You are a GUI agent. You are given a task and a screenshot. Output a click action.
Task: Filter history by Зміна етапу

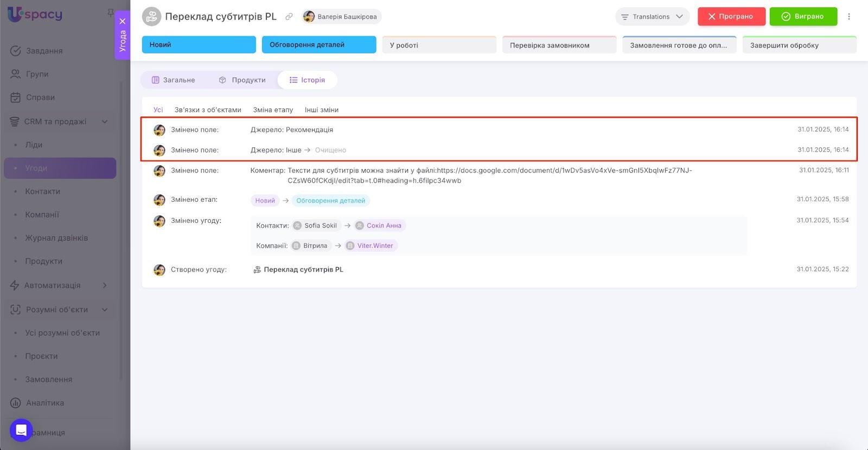273,110
